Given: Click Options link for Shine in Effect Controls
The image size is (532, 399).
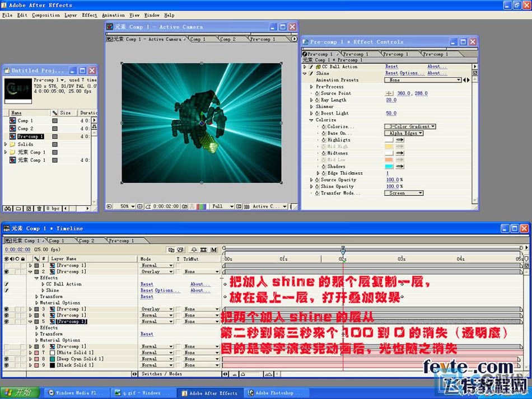Looking at the screenshot, I should click(x=412, y=73).
